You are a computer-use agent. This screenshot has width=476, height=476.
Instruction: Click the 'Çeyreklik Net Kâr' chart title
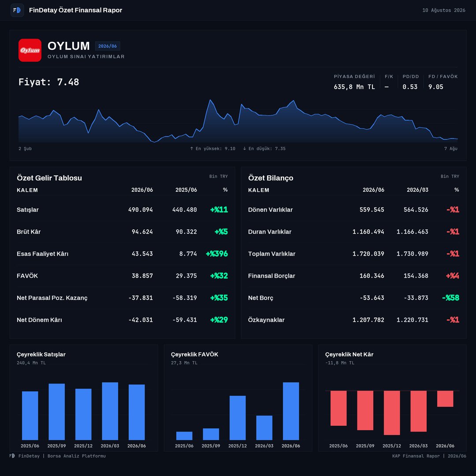[349, 354]
